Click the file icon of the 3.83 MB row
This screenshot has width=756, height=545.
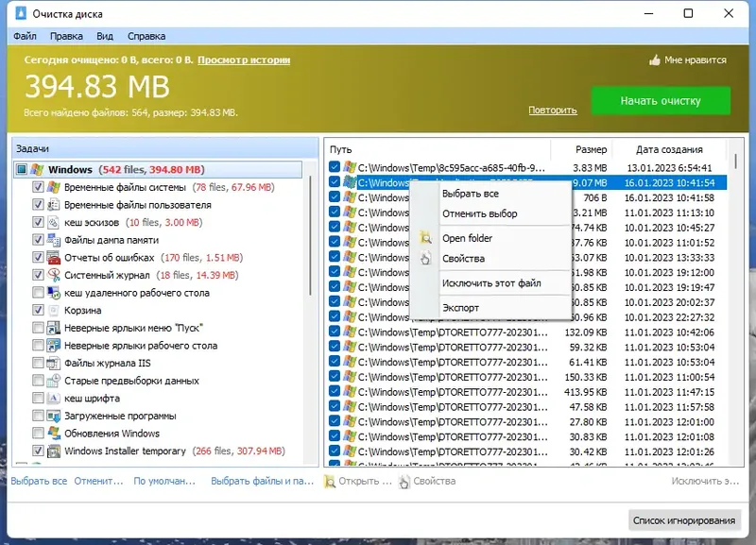pyautogui.click(x=350, y=168)
